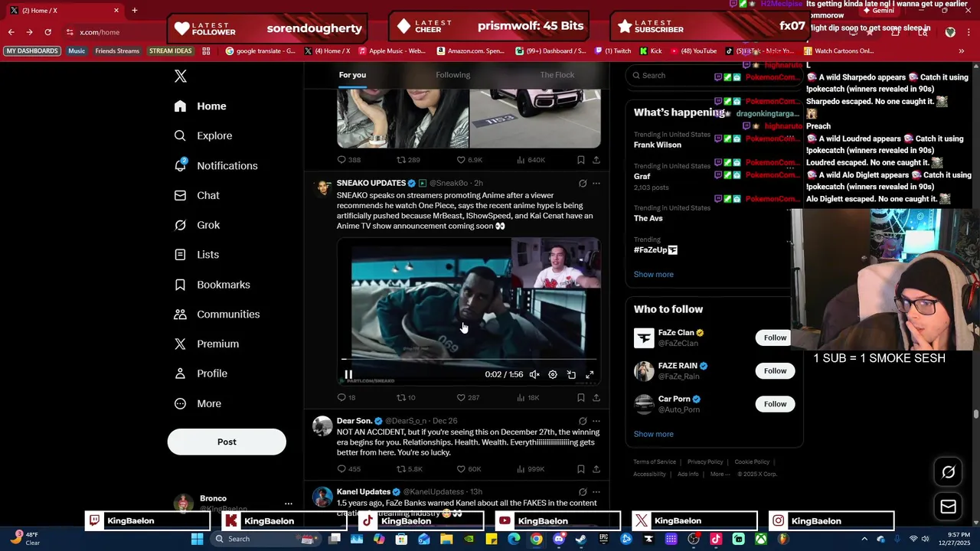The height and width of the screenshot is (551, 980).
Task: Bookmark the top post with 388 replies
Action: coord(581,160)
